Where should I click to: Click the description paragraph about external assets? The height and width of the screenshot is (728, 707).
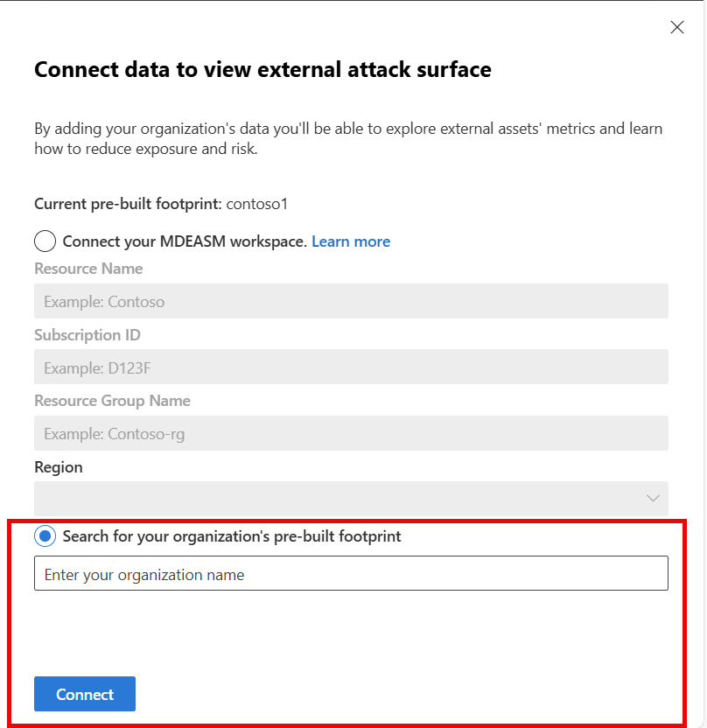coord(348,138)
